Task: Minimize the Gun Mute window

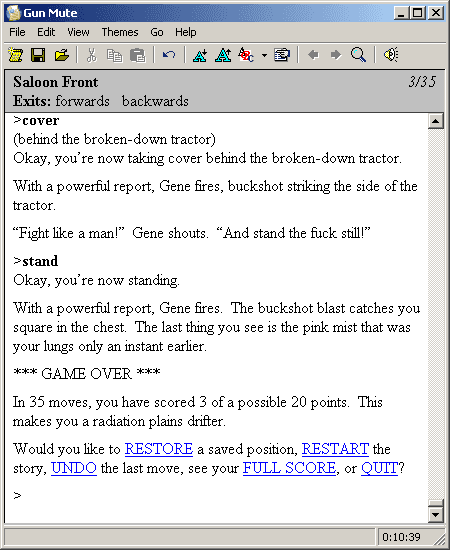Action: [x=401, y=13]
